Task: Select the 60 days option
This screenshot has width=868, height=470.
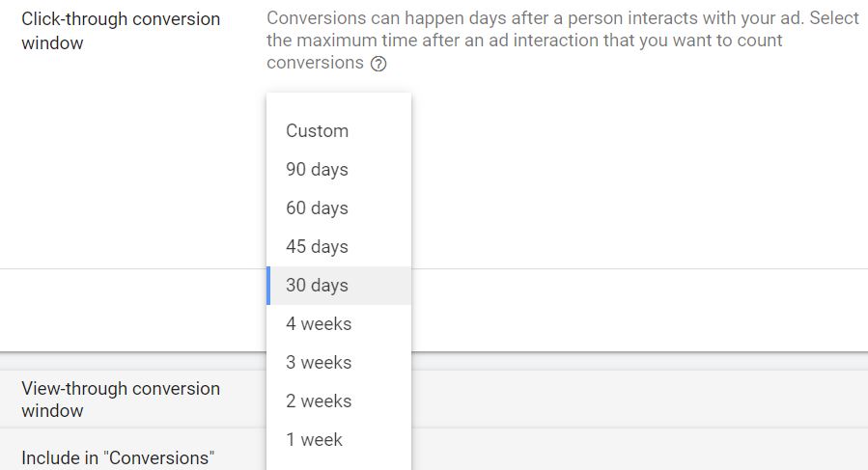Action: click(x=317, y=208)
